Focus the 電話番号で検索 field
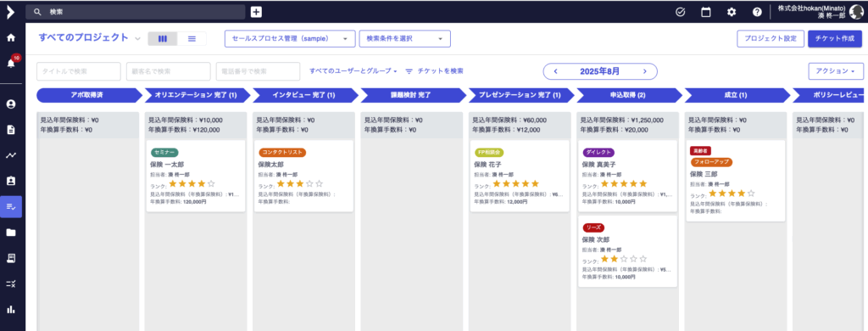868x331 pixels. (258, 71)
